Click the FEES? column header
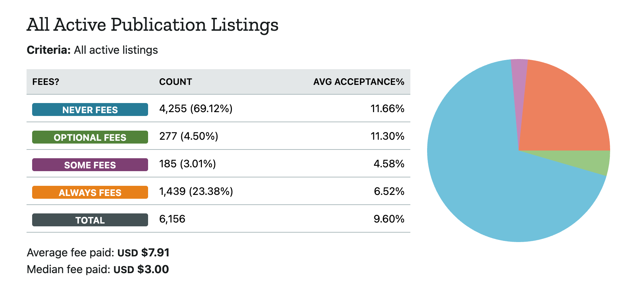The height and width of the screenshot is (292, 644). tap(46, 82)
